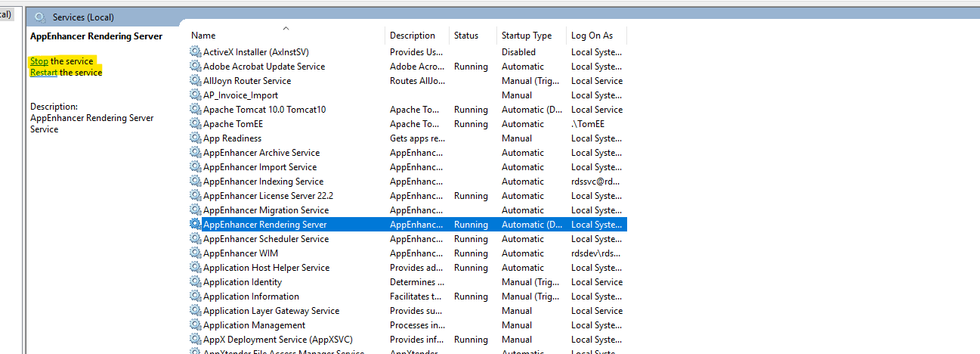980x354 pixels.
Task: Click gear icon for Adobe Acrobat Update Service
Action: click(196, 67)
